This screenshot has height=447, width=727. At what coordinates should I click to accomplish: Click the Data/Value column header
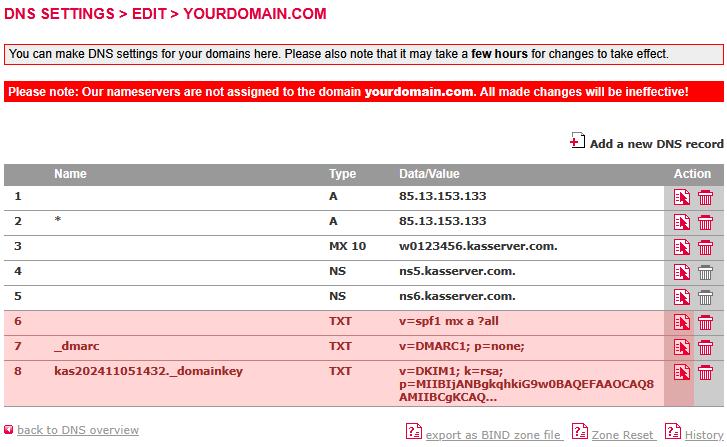(x=429, y=174)
